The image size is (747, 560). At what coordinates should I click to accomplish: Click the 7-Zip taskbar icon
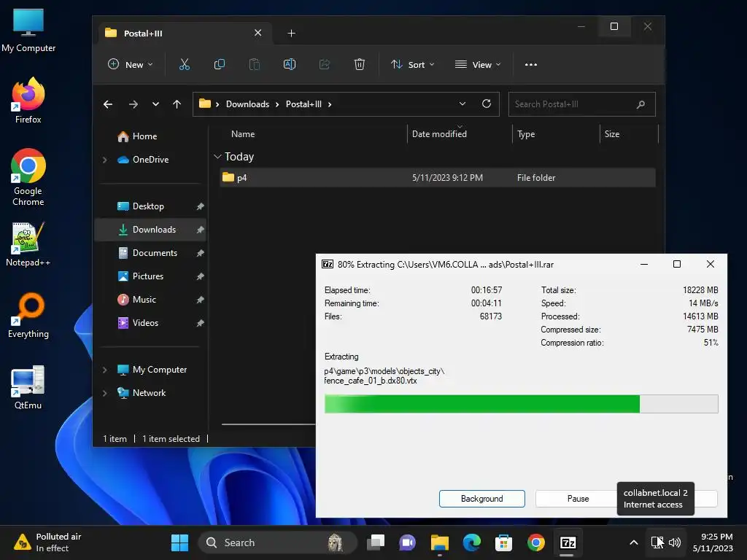568,542
